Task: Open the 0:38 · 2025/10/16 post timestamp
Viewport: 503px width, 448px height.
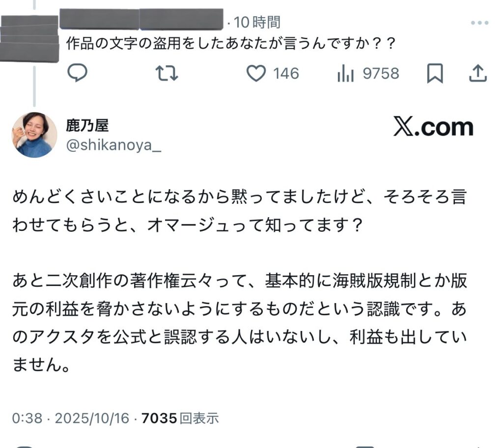Action: 71,418
